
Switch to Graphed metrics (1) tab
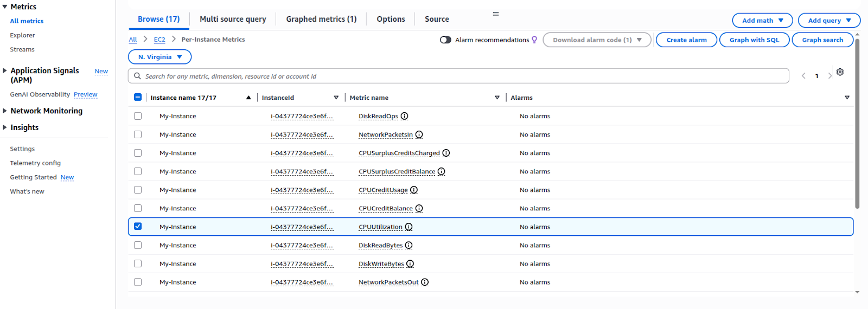(x=321, y=19)
